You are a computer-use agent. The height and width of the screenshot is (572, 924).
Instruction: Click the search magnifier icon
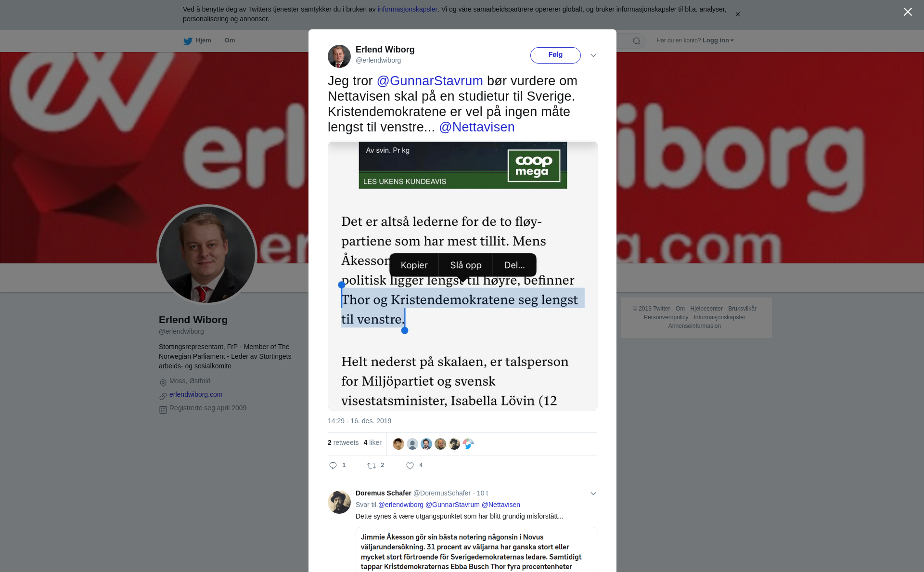(637, 41)
